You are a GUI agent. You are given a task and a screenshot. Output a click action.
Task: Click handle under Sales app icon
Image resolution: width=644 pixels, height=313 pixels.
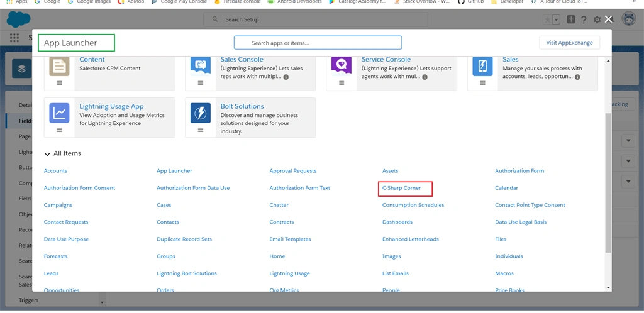point(482,83)
